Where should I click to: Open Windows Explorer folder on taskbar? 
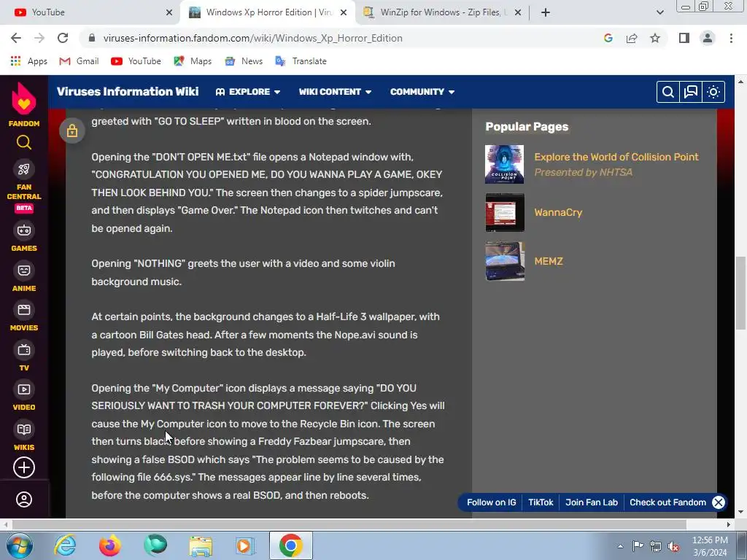201,545
